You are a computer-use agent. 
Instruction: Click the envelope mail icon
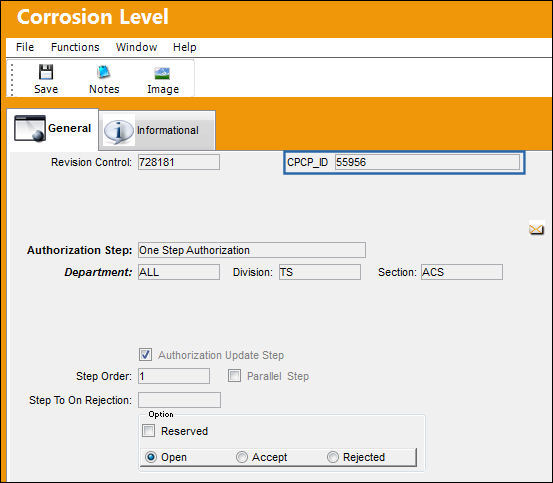[536, 230]
